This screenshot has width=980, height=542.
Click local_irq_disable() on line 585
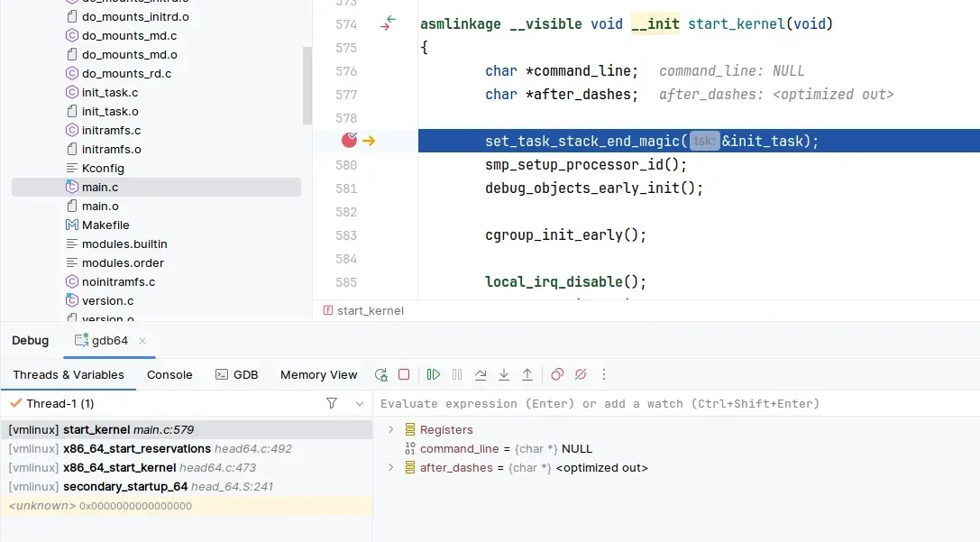click(x=565, y=282)
